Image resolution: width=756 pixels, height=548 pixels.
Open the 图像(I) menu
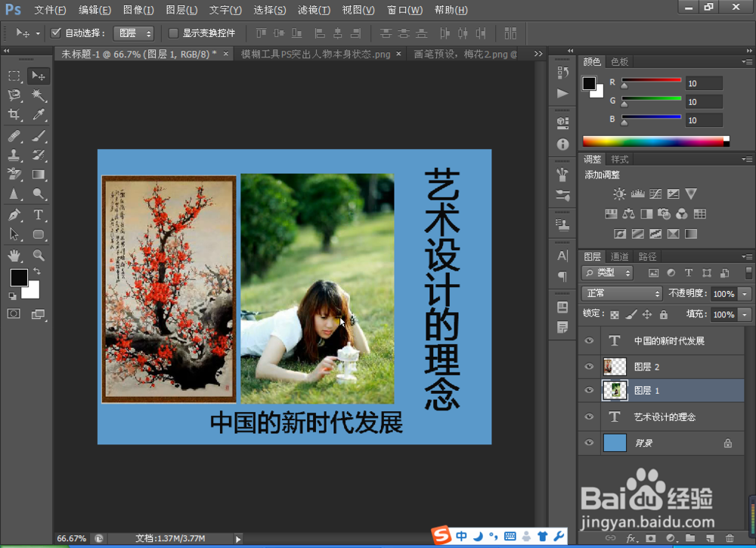point(138,10)
